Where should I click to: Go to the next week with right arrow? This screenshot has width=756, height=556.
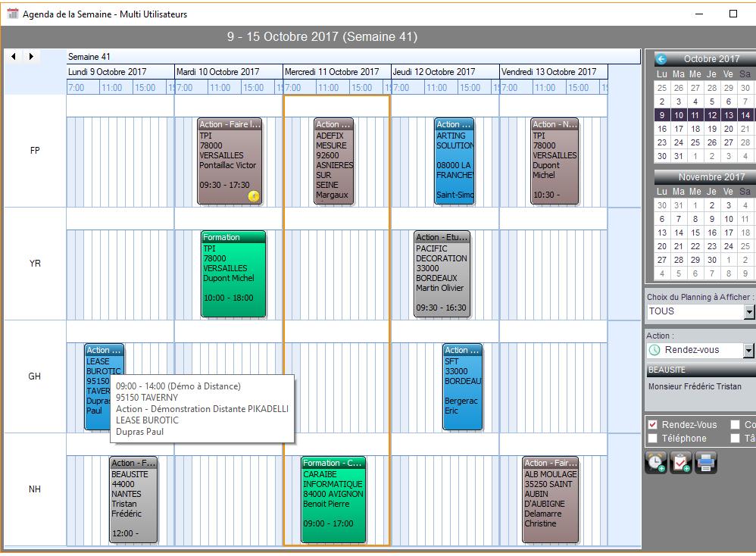(x=31, y=56)
